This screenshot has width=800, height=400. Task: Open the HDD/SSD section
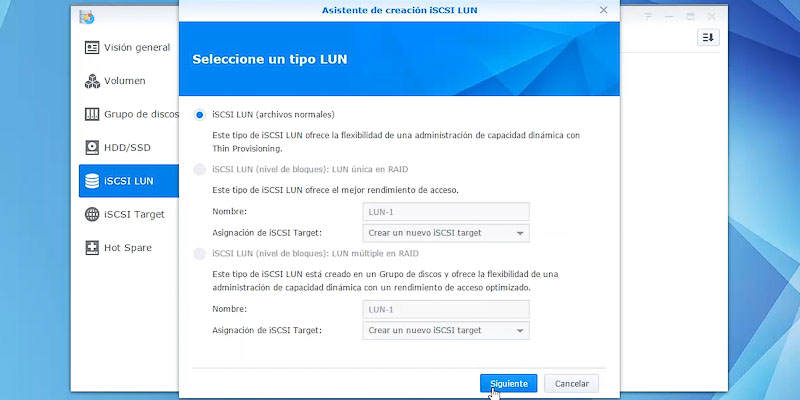point(129,148)
